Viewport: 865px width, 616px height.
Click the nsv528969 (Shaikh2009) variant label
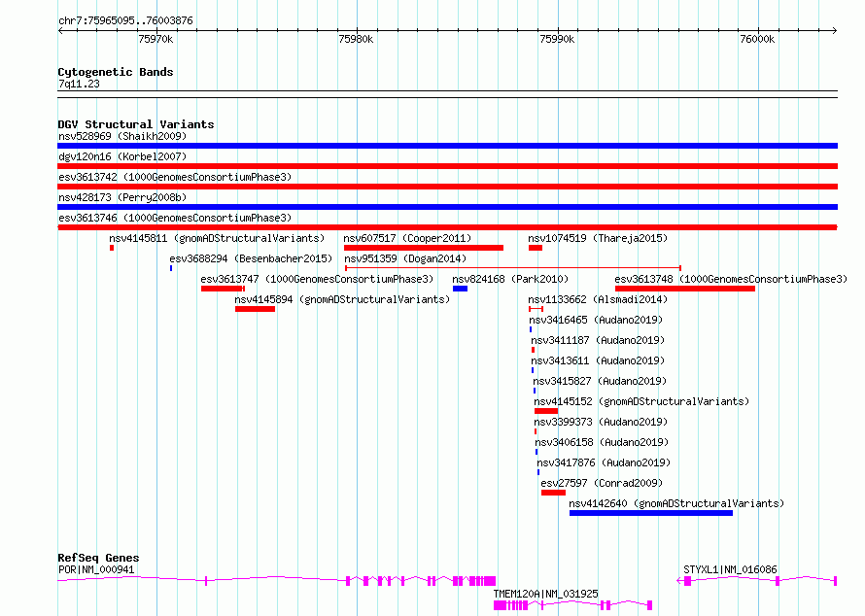(x=122, y=136)
